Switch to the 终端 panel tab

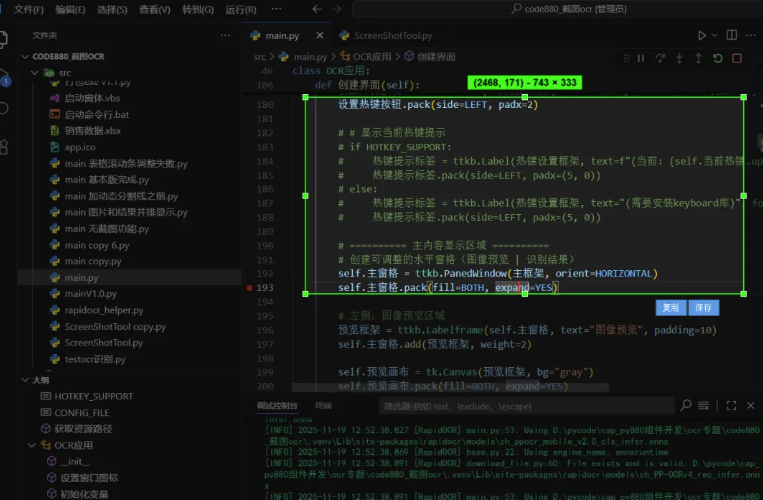323,406
